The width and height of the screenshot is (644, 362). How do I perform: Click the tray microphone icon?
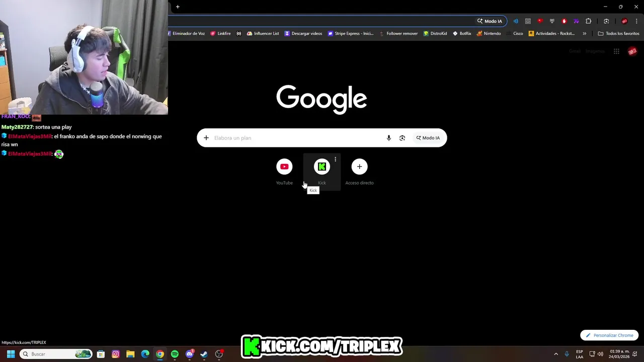[567, 354]
